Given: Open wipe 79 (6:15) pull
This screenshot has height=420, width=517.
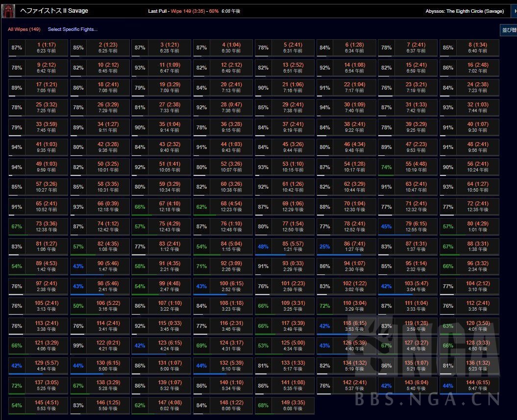Looking at the screenshot, I should [x=416, y=226].
